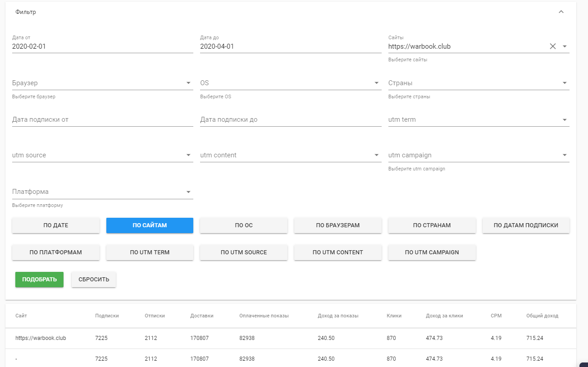The height and width of the screenshot is (367, 588).
Task: Sort table by Общий доход column
Action: pyautogui.click(x=542, y=316)
